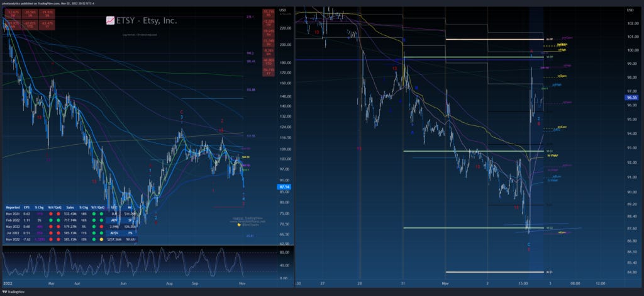Click the Aug label on left time axis
Screen dimensions: 644x296
(x=170, y=283)
